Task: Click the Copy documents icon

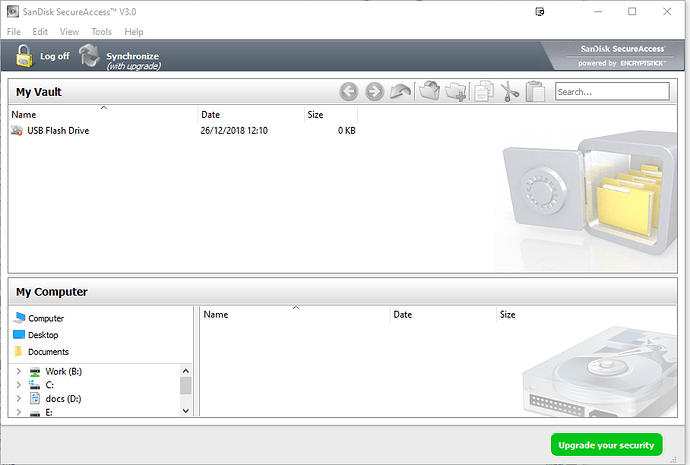Action: 484,92
